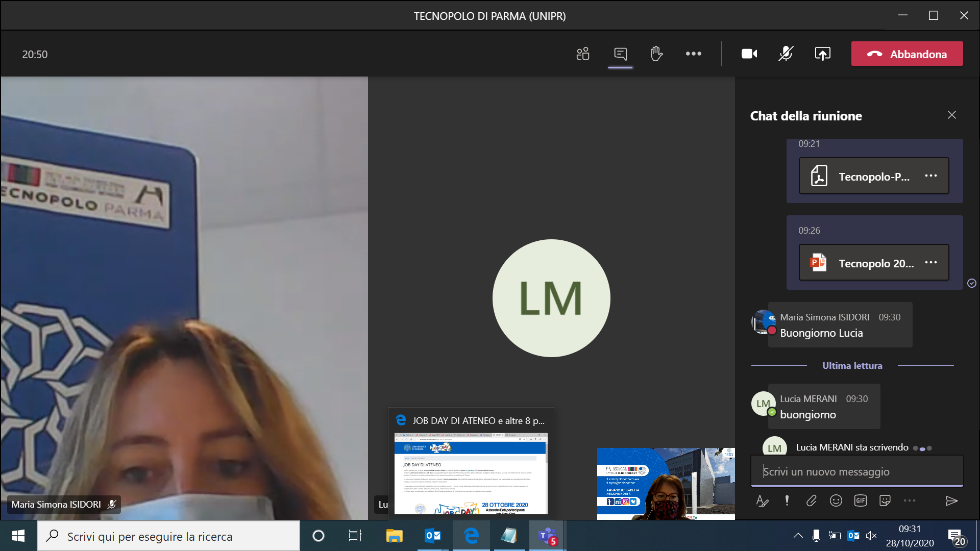Viewport: 980px width, 551px height.
Task: Click Lucia MERANI avatar beside buongiorno message
Action: pyautogui.click(x=764, y=404)
